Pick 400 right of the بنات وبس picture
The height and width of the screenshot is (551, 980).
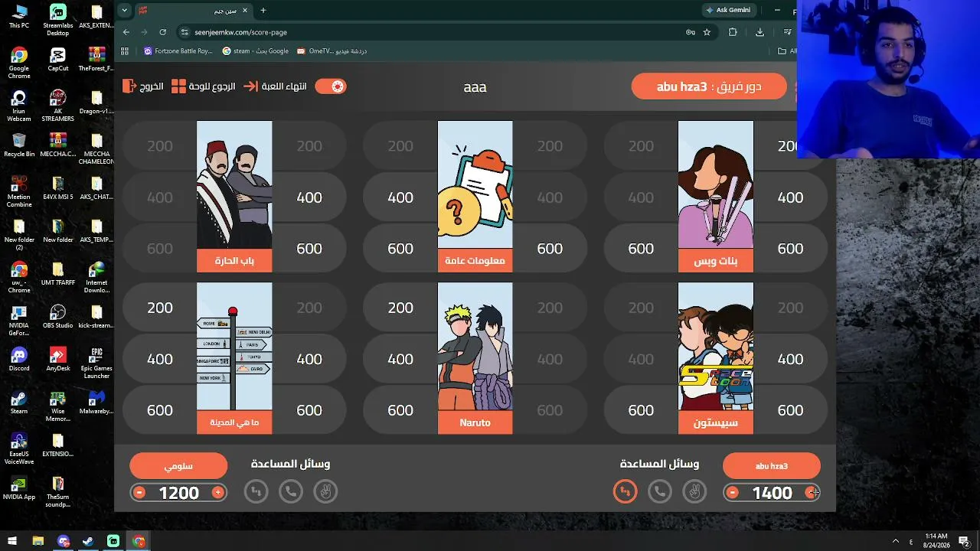tap(790, 197)
